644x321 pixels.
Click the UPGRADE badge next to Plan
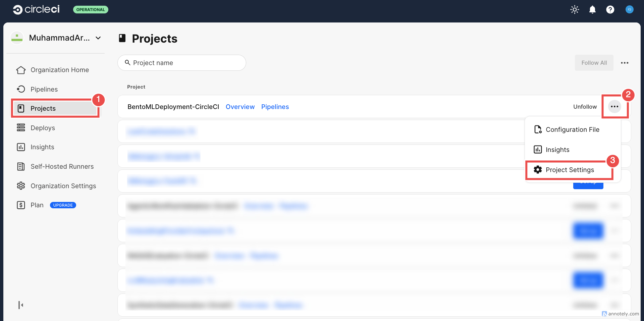[63, 205]
